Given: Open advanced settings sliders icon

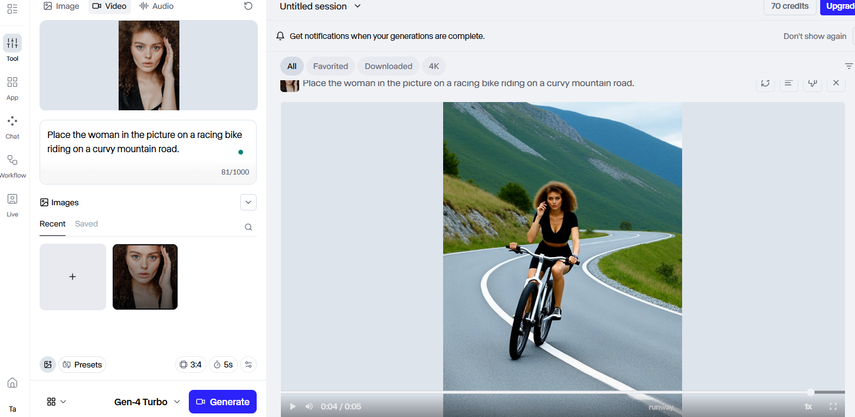Looking at the screenshot, I should coord(248,365).
